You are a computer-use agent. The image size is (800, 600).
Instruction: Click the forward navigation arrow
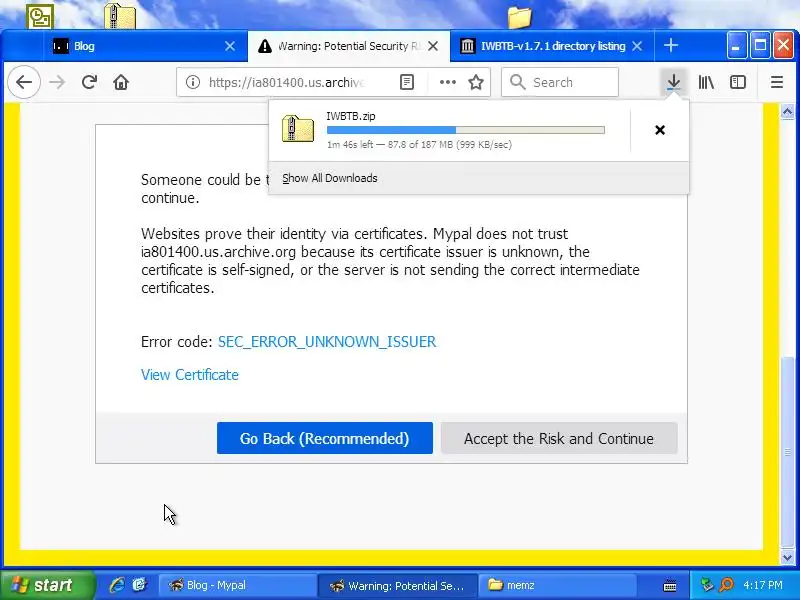tap(57, 82)
